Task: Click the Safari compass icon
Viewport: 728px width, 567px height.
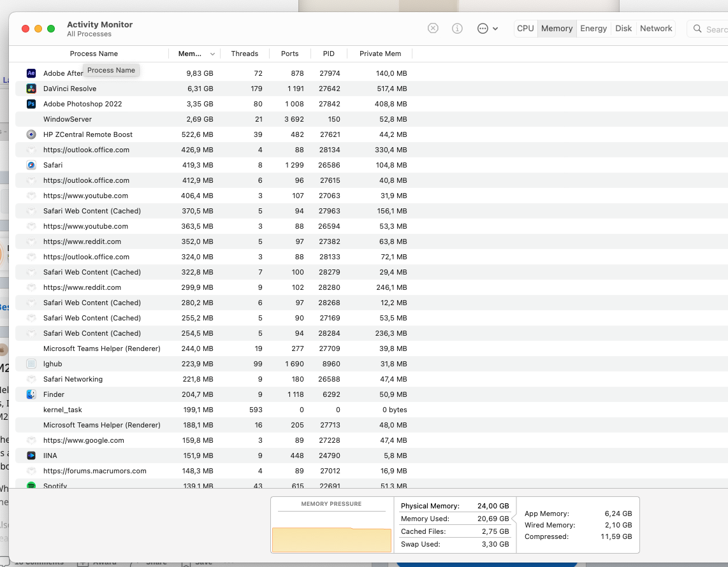Action: pyautogui.click(x=31, y=165)
